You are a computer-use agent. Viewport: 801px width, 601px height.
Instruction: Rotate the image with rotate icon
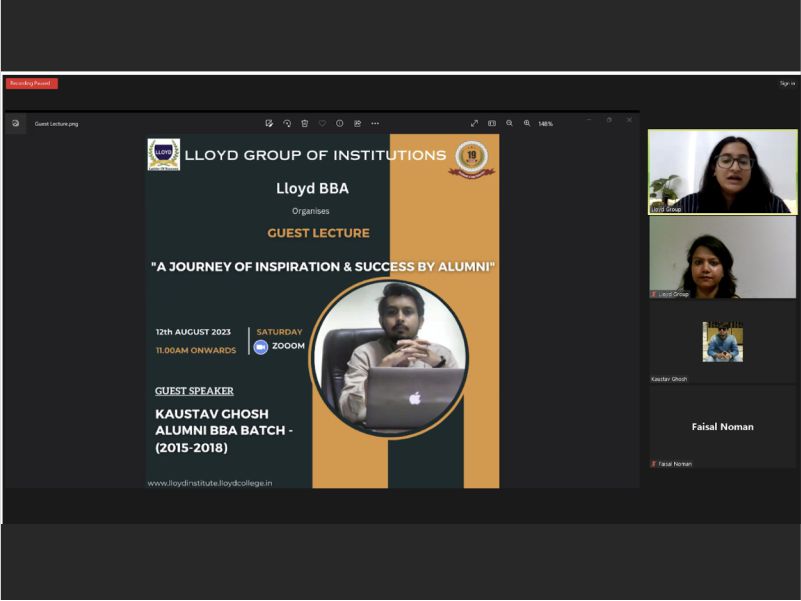287,123
